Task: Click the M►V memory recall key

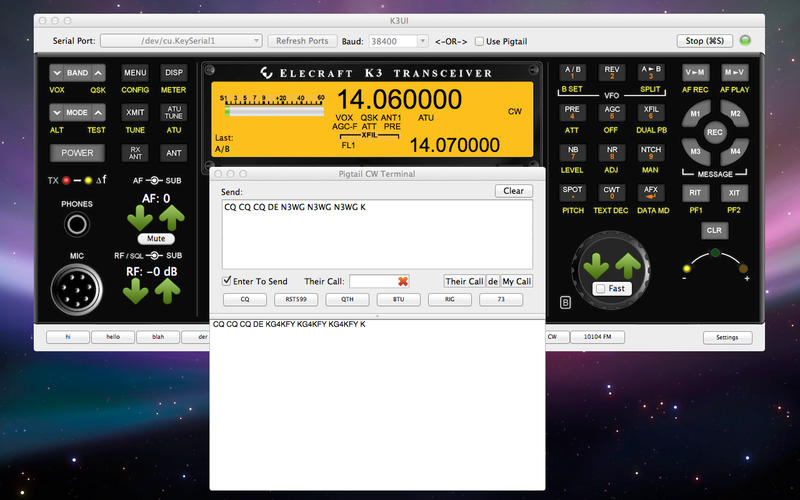Action: [735, 72]
